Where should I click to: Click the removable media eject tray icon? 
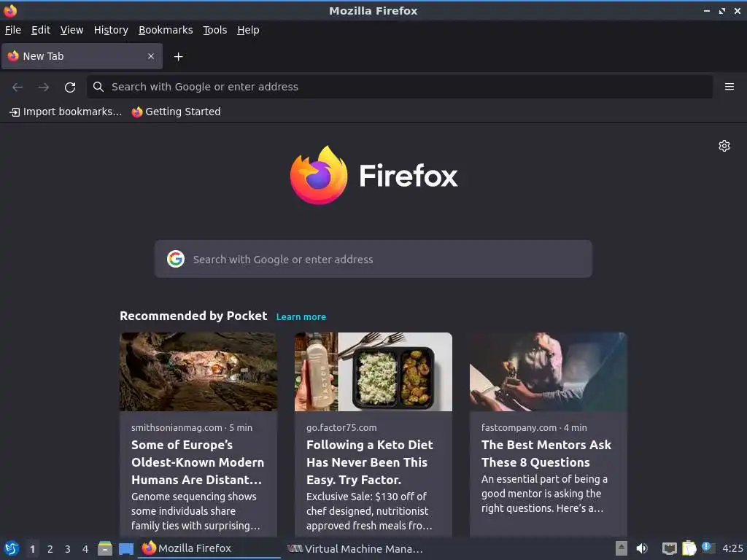[621, 548]
